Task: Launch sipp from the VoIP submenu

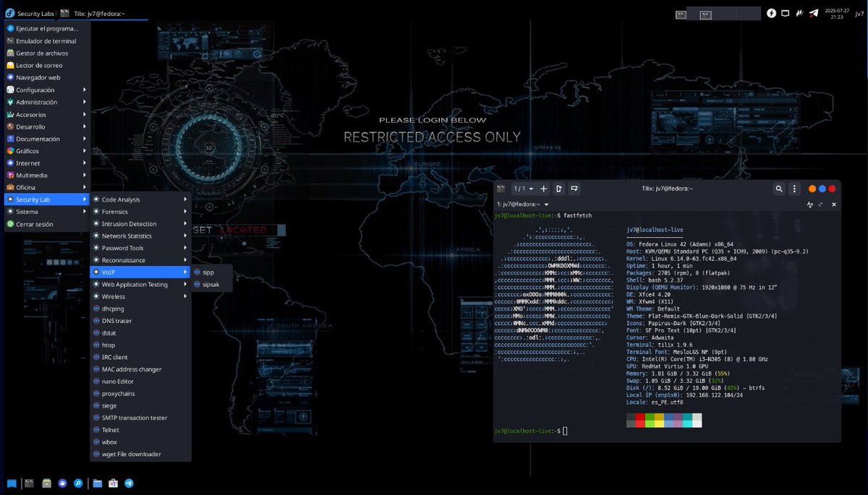Action: coord(212,272)
